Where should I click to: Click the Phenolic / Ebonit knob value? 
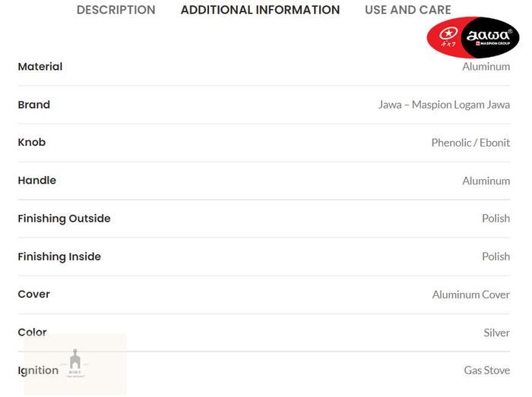[x=470, y=143]
